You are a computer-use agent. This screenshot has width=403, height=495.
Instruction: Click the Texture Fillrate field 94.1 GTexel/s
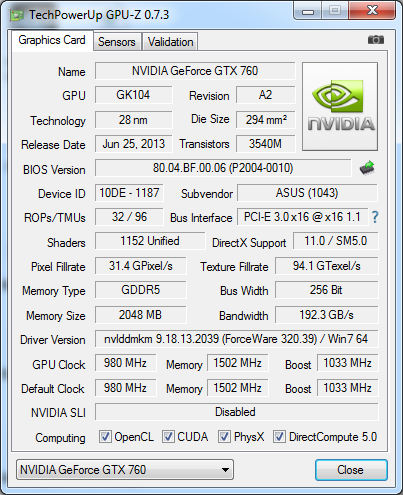tap(327, 266)
